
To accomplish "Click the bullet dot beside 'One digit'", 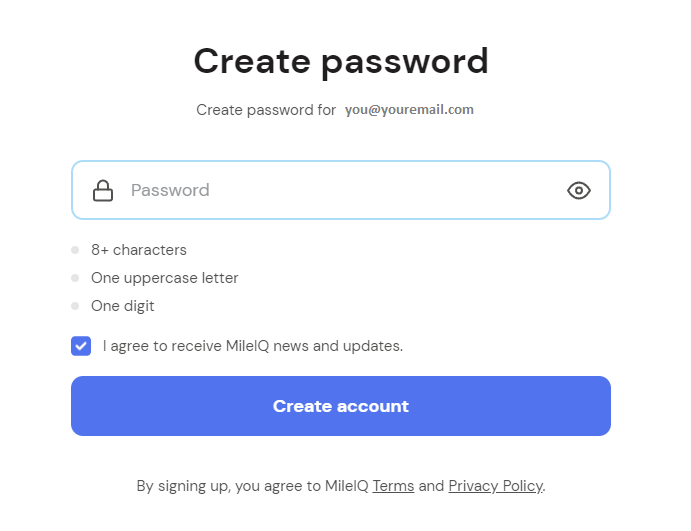I will pyautogui.click(x=75, y=306).
